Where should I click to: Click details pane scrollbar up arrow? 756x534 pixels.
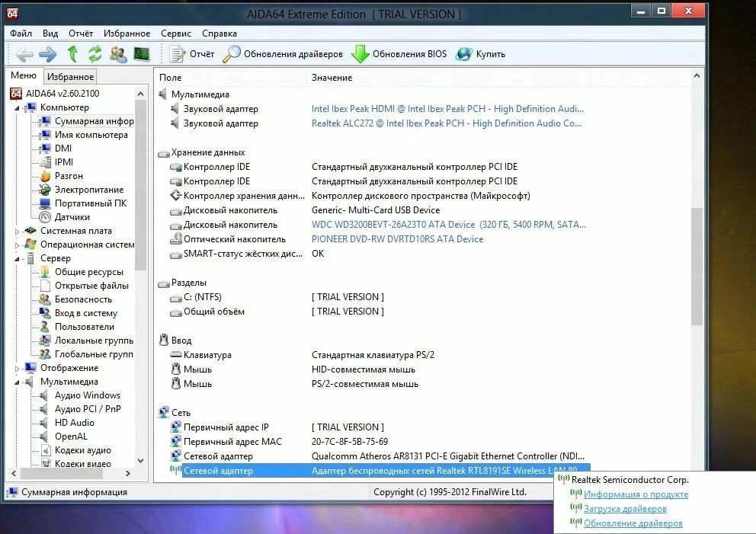click(x=697, y=75)
